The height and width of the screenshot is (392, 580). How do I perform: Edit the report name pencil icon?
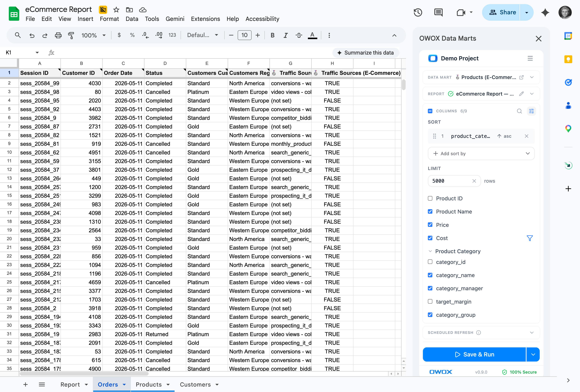[521, 94]
